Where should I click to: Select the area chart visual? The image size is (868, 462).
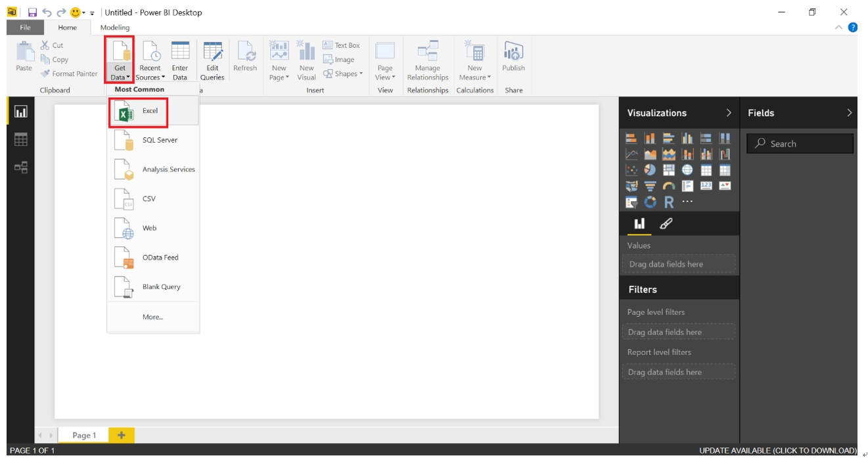(x=651, y=154)
